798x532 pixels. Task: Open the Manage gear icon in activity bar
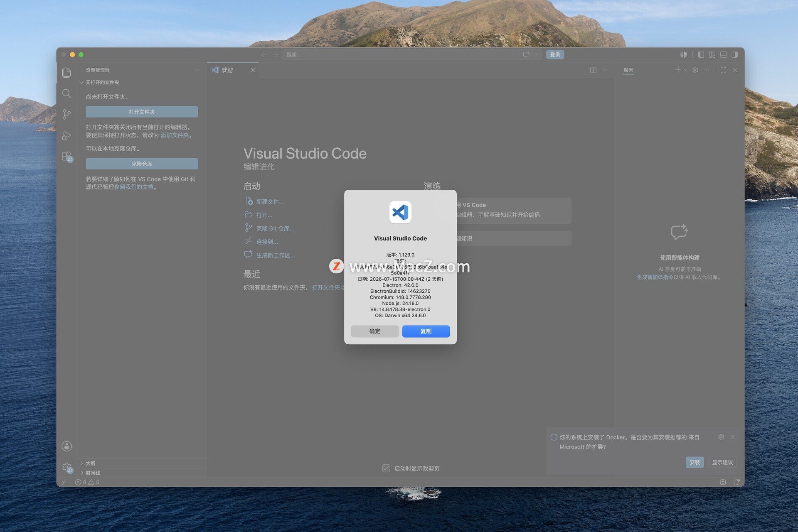[x=66, y=468]
